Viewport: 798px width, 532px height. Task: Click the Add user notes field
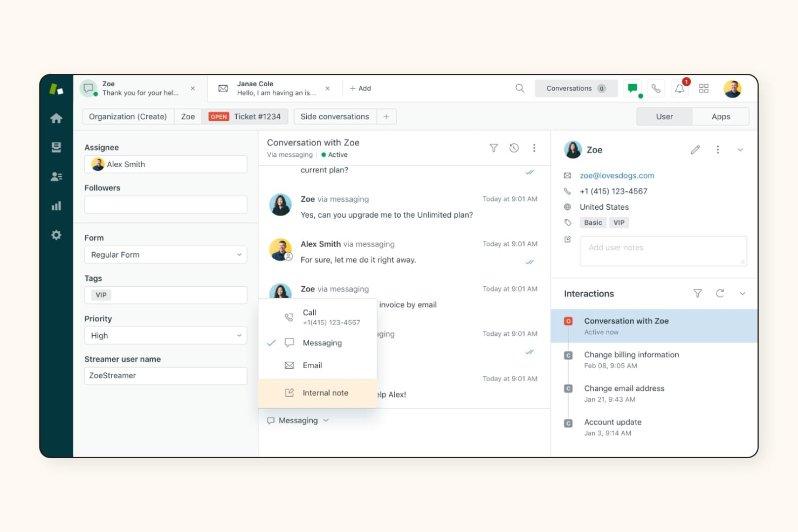click(x=662, y=251)
